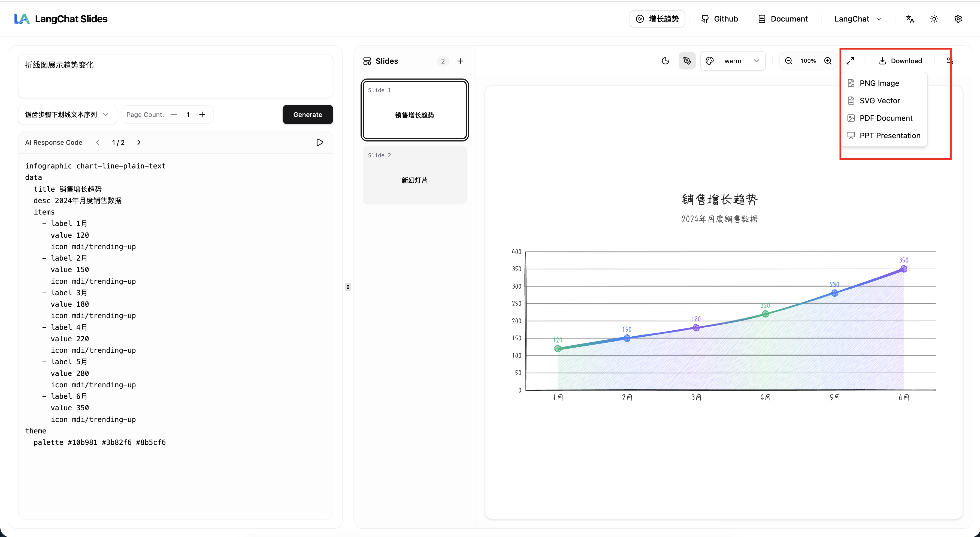Click the fullscreen expand icon
Screen dimensions: 980x537
pos(850,61)
